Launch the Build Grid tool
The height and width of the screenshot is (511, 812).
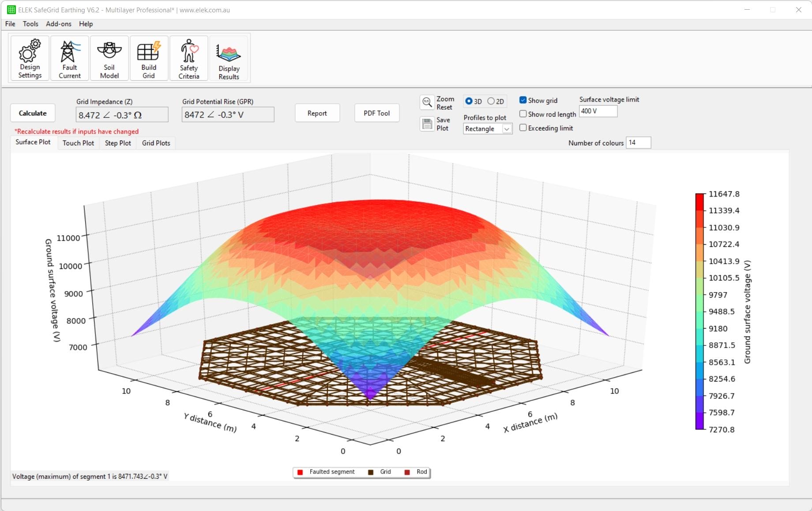149,58
